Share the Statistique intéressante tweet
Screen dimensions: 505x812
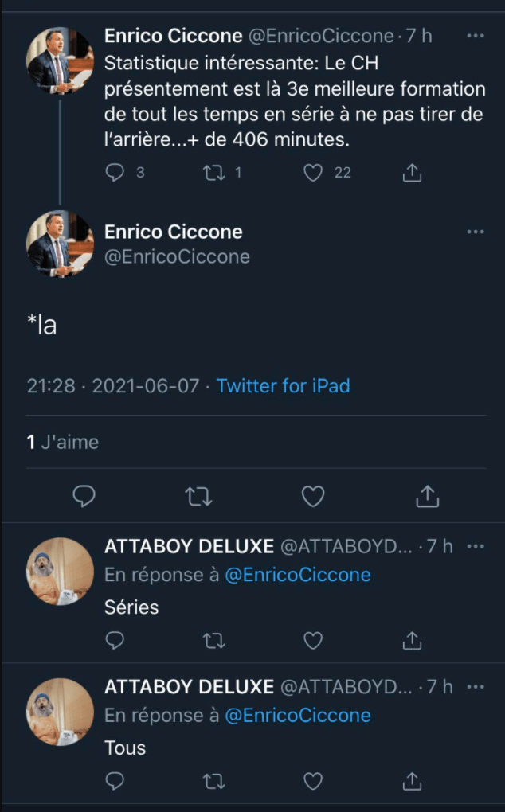coord(412,172)
